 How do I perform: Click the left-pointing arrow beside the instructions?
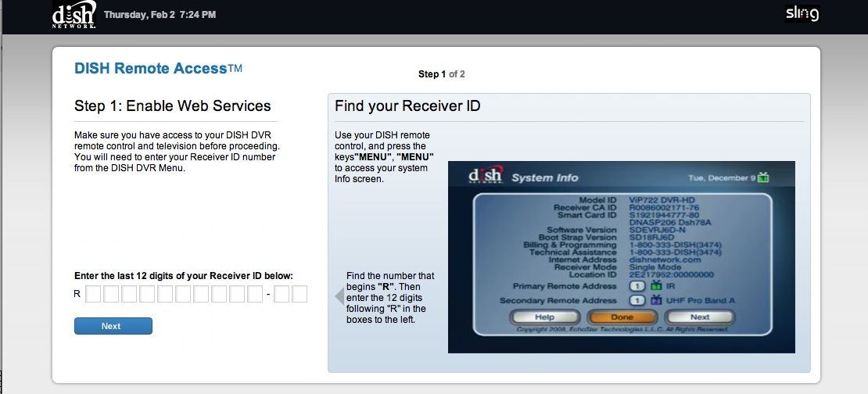339,296
